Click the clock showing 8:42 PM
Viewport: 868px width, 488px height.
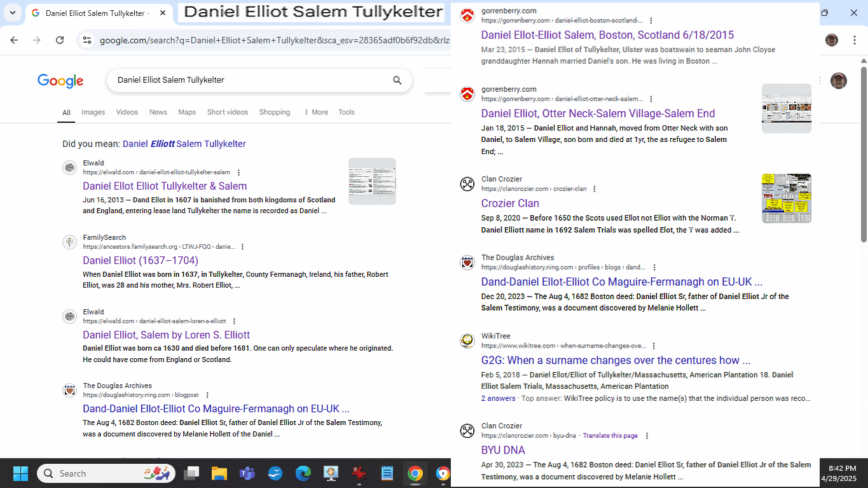click(843, 468)
